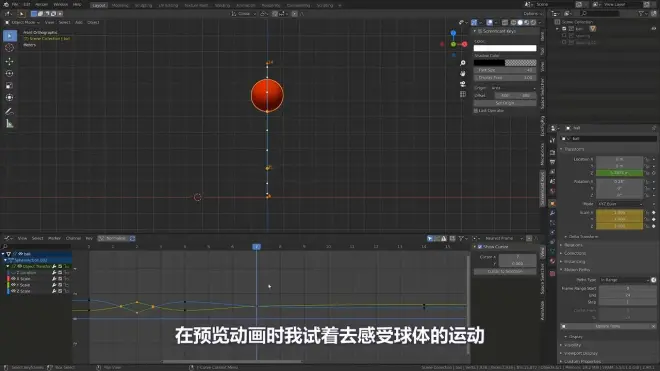The image size is (660, 371).
Task: Select the Transform tool
Action: [9, 98]
